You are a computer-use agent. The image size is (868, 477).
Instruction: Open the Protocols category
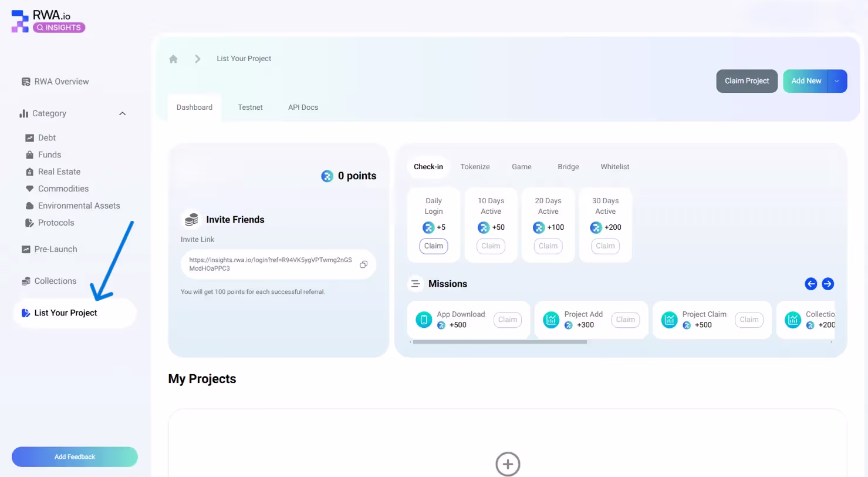pyautogui.click(x=56, y=223)
